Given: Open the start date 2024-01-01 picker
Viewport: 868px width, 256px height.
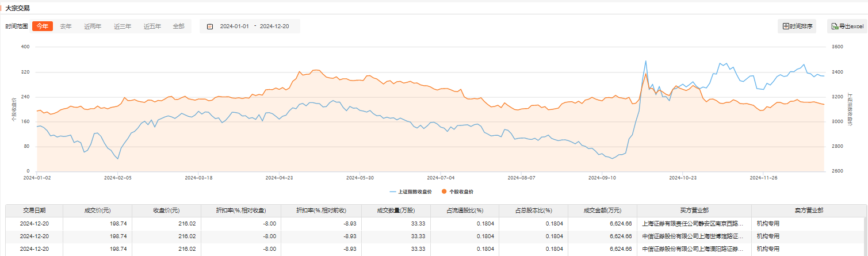Looking at the screenshot, I should [234, 26].
